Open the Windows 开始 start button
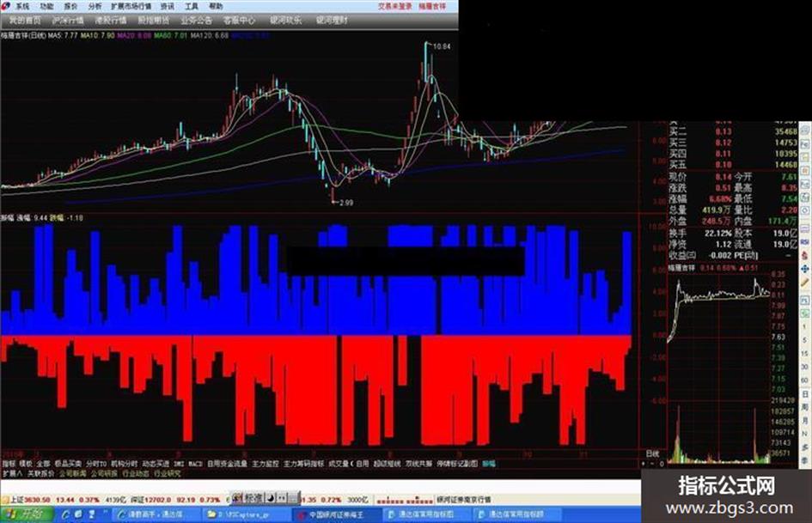This screenshot has height=523, width=812. [x=27, y=514]
